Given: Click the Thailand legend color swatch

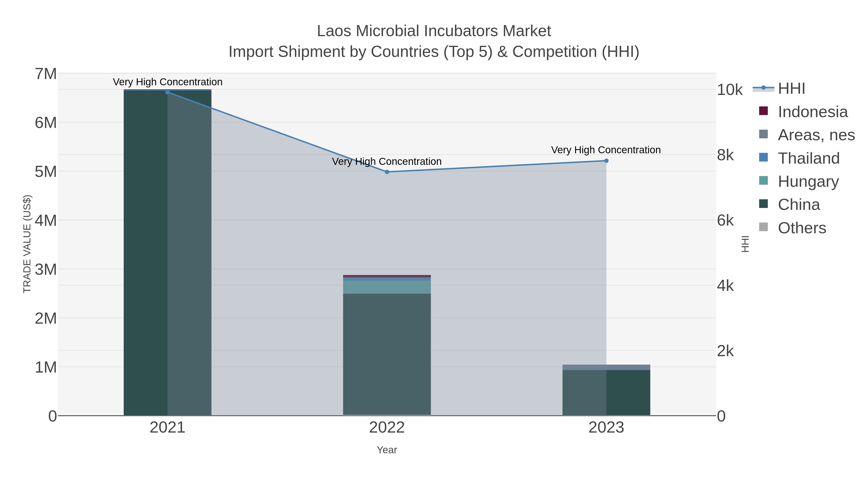Looking at the screenshot, I should 763,157.
